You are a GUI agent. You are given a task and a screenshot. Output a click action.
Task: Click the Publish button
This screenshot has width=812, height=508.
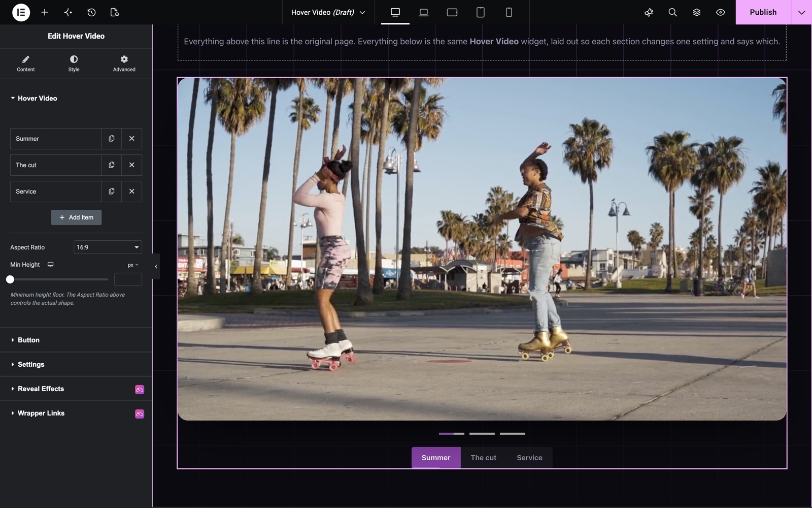click(x=763, y=12)
